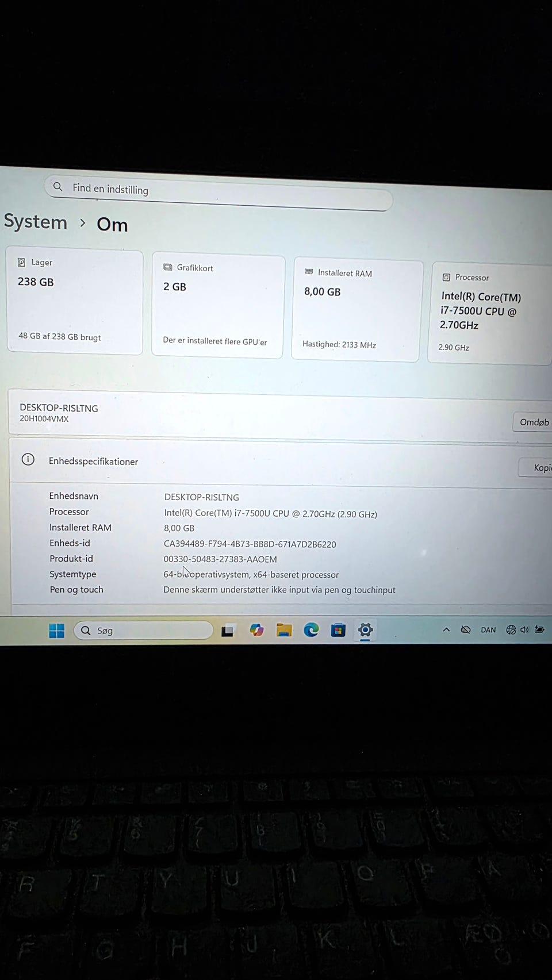
Task: Click the DESKTOP-RISLTNG value next to Enhedsnavn
Action: [202, 497]
